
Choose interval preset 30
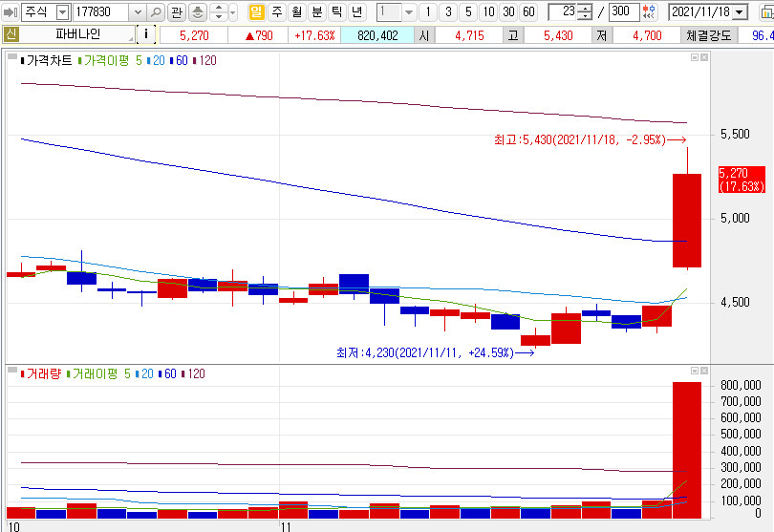point(508,11)
